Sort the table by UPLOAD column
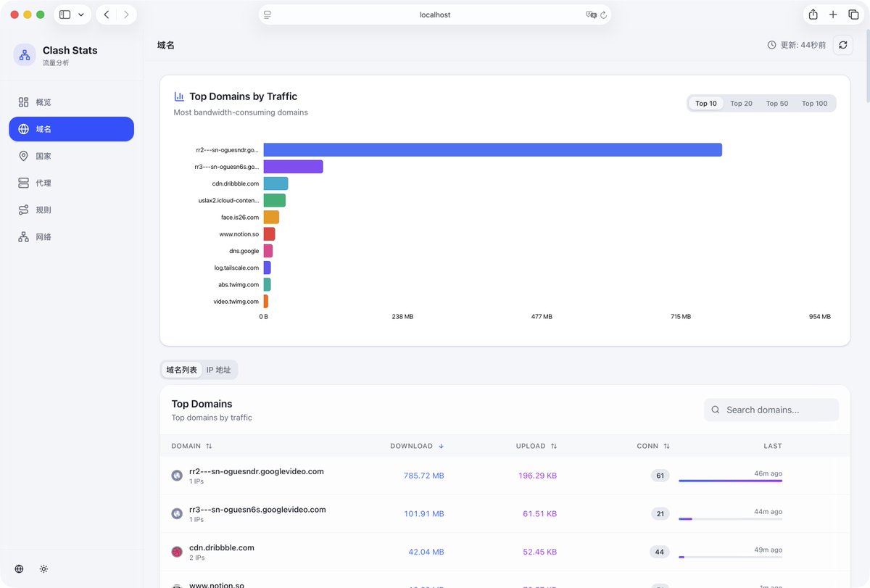 536,446
